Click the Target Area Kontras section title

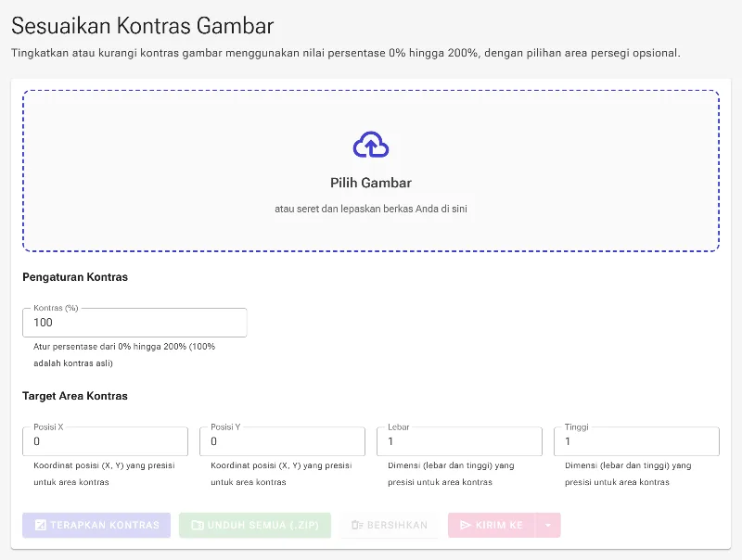click(75, 396)
